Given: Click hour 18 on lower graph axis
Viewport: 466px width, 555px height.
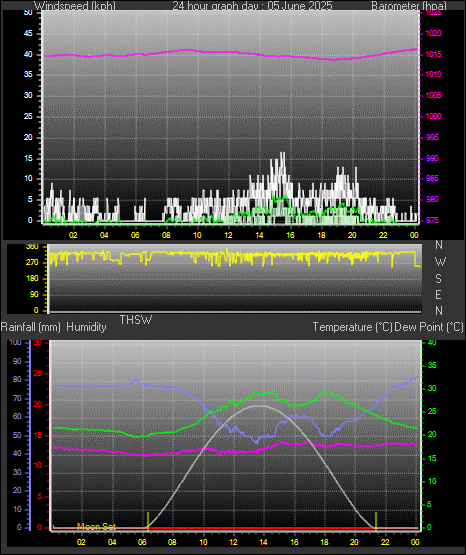Looking at the screenshot, I should point(324,542).
